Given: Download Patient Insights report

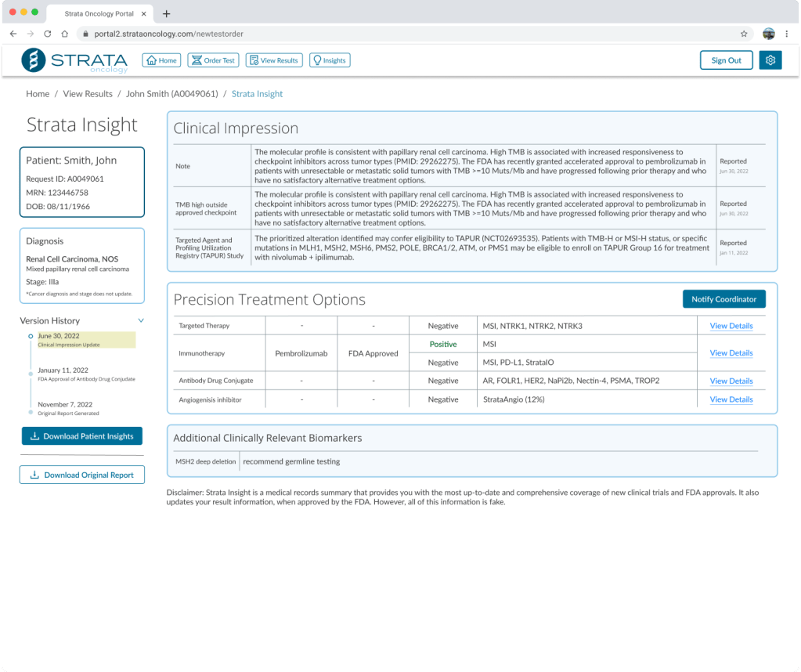Looking at the screenshot, I should click(82, 436).
